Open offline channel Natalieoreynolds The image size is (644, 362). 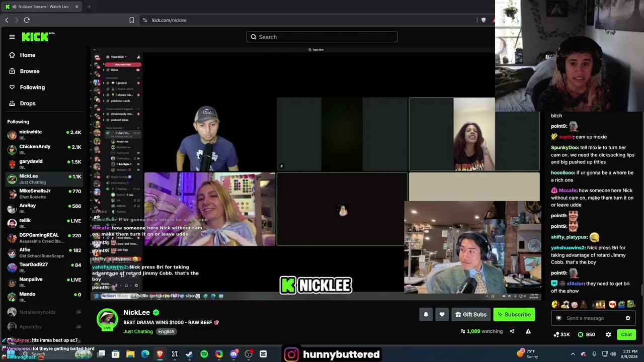point(44,312)
